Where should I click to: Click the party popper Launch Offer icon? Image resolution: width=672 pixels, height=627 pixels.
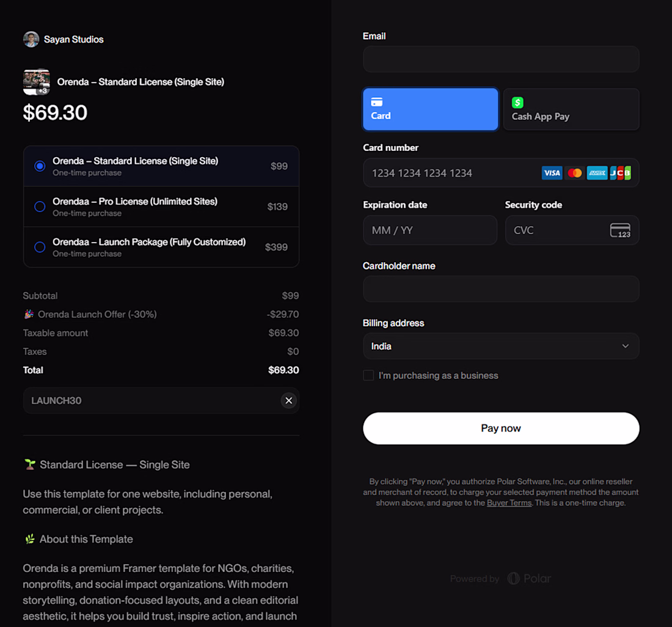[29, 314]
